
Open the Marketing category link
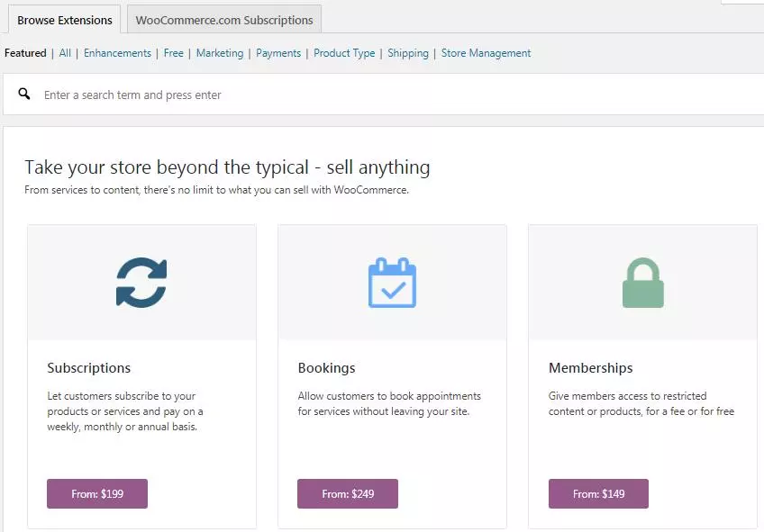click(x=220, y=53)
